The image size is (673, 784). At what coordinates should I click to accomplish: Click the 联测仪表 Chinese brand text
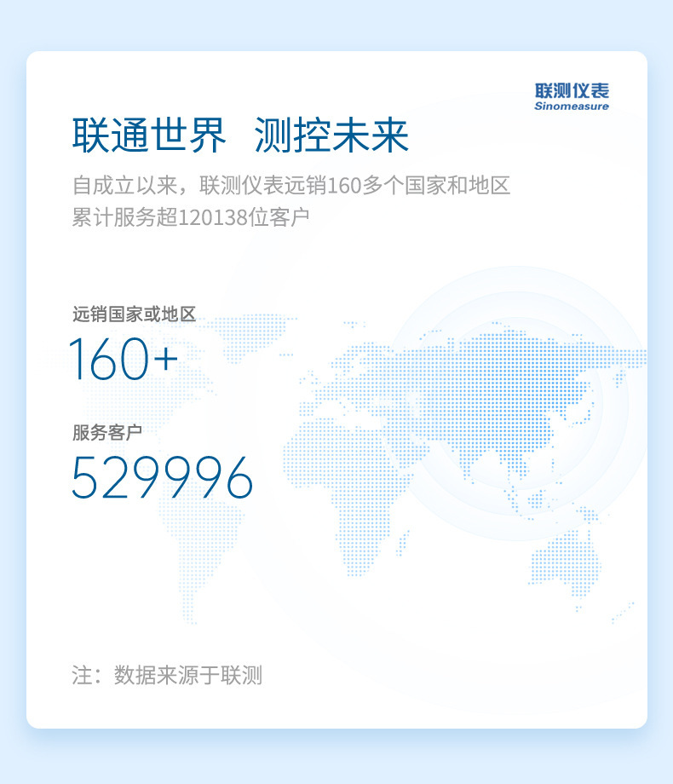(x=572, y=89)
